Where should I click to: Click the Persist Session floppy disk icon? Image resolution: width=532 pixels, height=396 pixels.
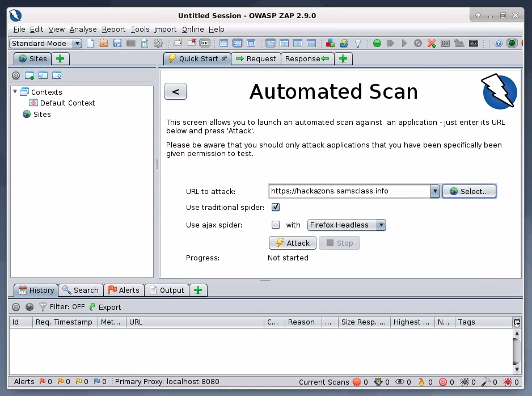click(x=117, y=43)
